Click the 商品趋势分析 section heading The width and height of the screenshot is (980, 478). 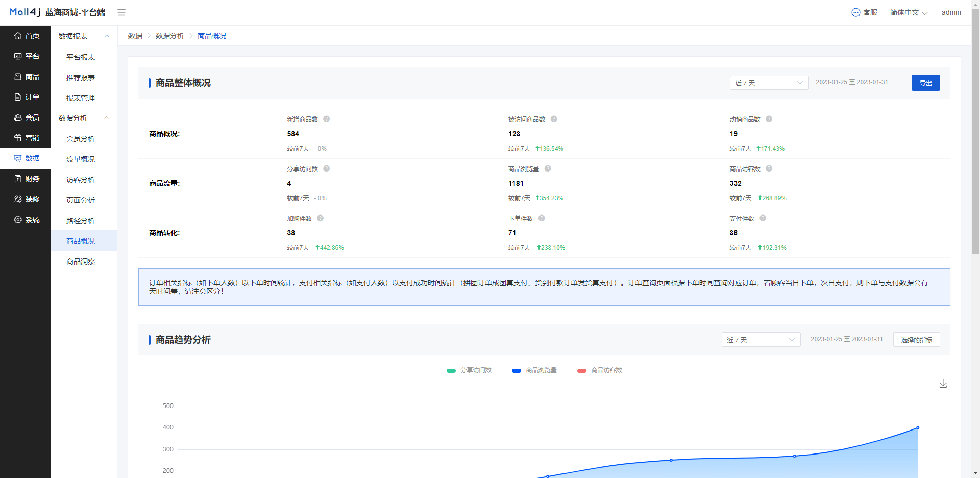pos(183,340)
